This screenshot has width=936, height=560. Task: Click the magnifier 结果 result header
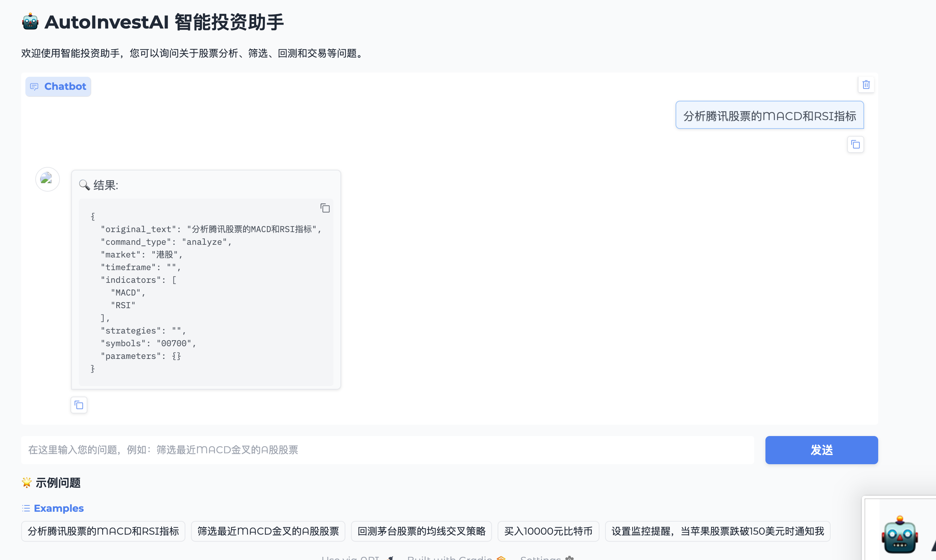pyautogui.click(x=99, y=185)
